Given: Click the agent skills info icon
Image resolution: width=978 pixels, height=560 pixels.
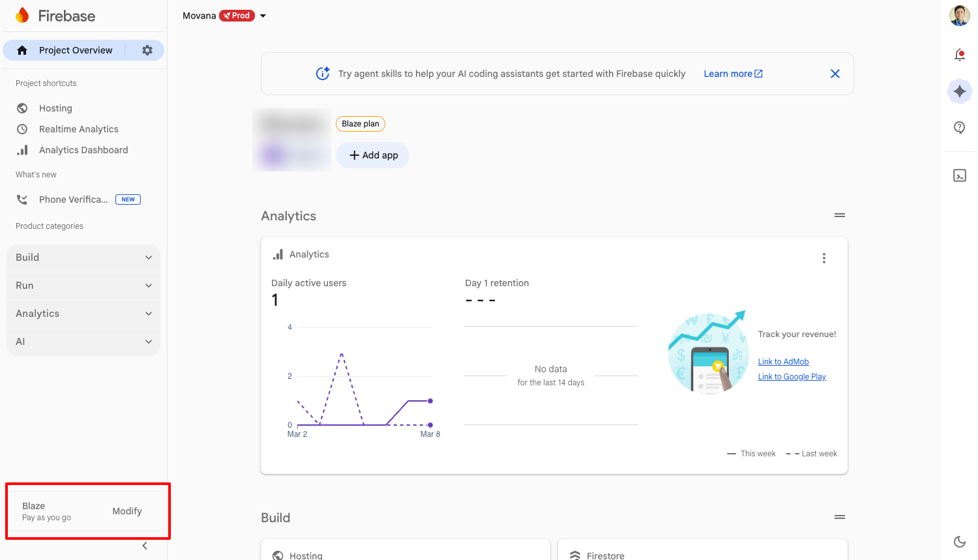Looking at the screenshot, I should (x=323, y=74).
